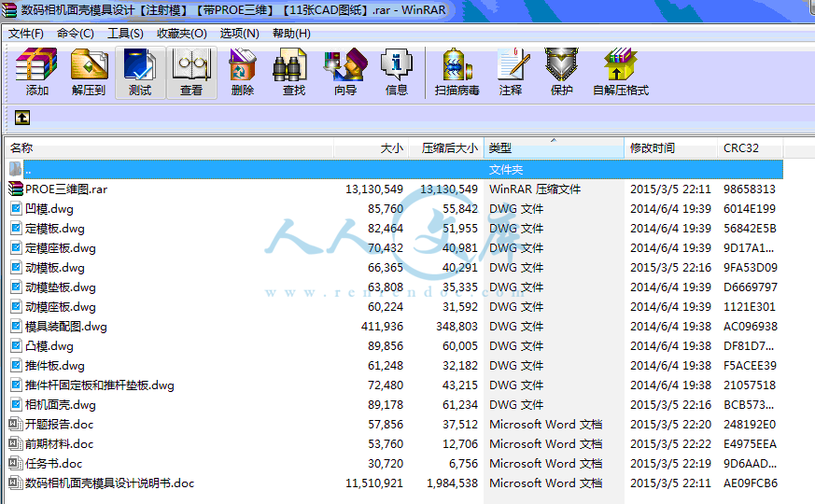The width and height of the screenshot is (815, 504).
Task: Open the 工具(S) menu
Action: pyautogui.click(x=125, y=34)
